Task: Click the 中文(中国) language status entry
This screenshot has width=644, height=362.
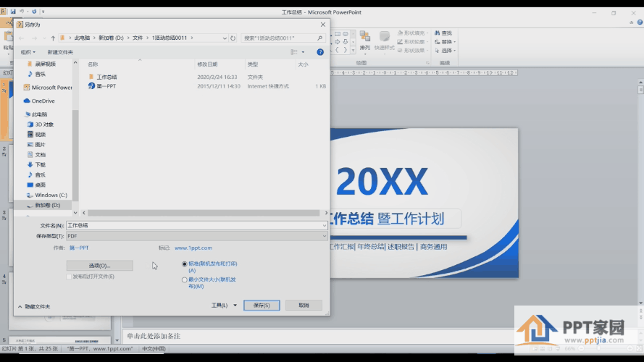Action: 154,349
